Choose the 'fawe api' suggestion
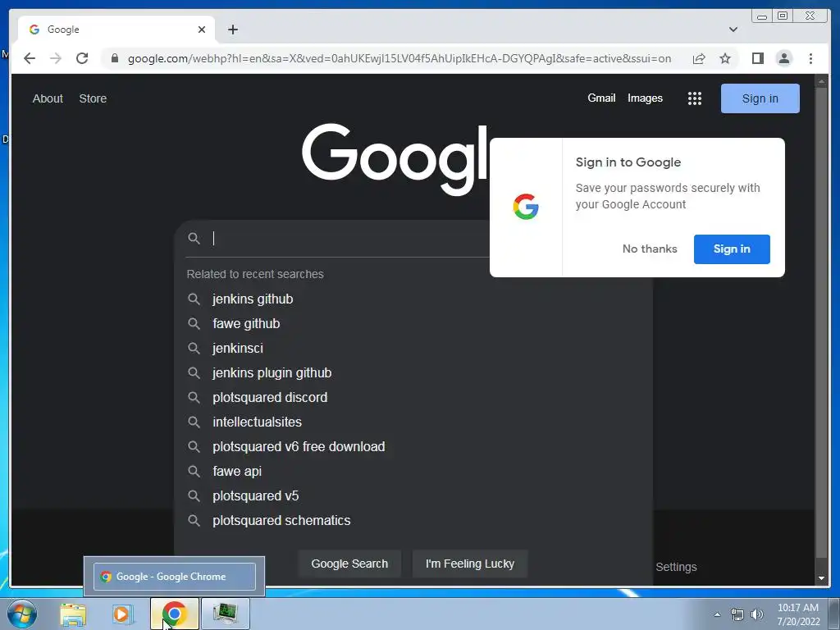This screenshot has width=840, height=630. pyautogui.click(x=413, y=472)
